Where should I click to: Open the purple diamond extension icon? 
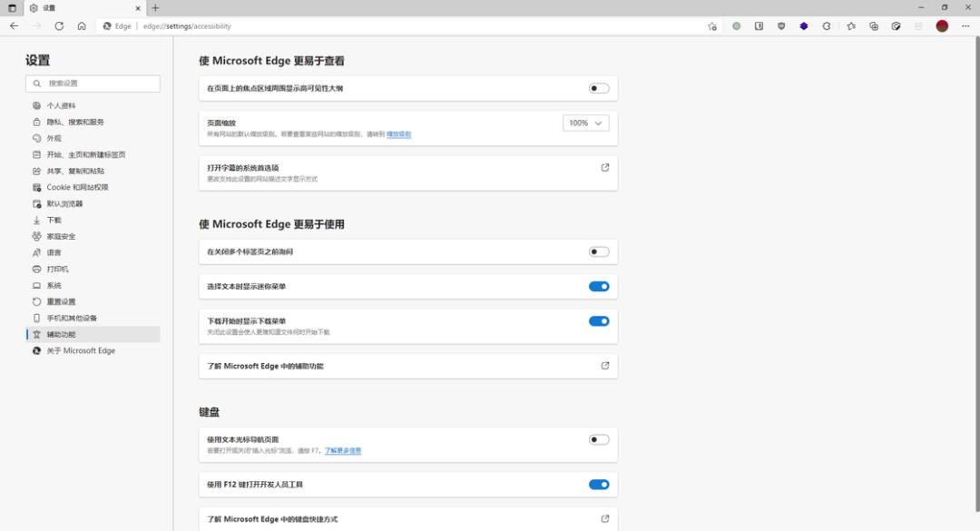(x=804, y=26)
